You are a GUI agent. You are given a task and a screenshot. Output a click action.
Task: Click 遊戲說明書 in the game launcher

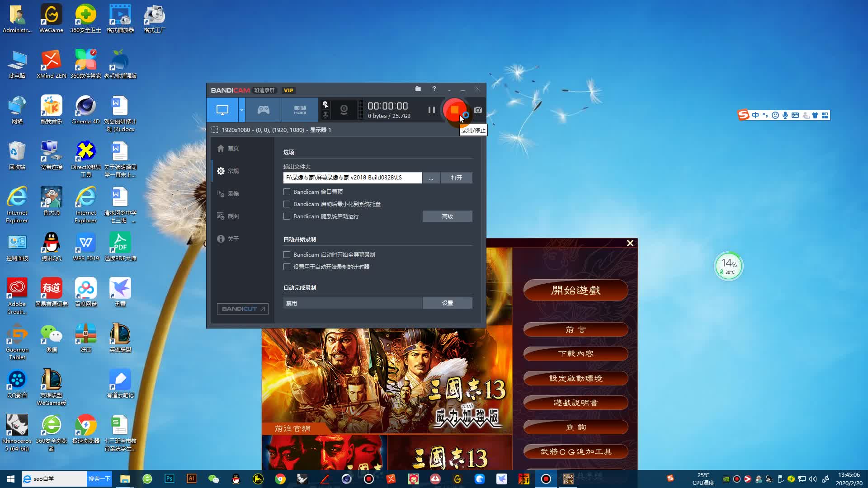[576, 403]
